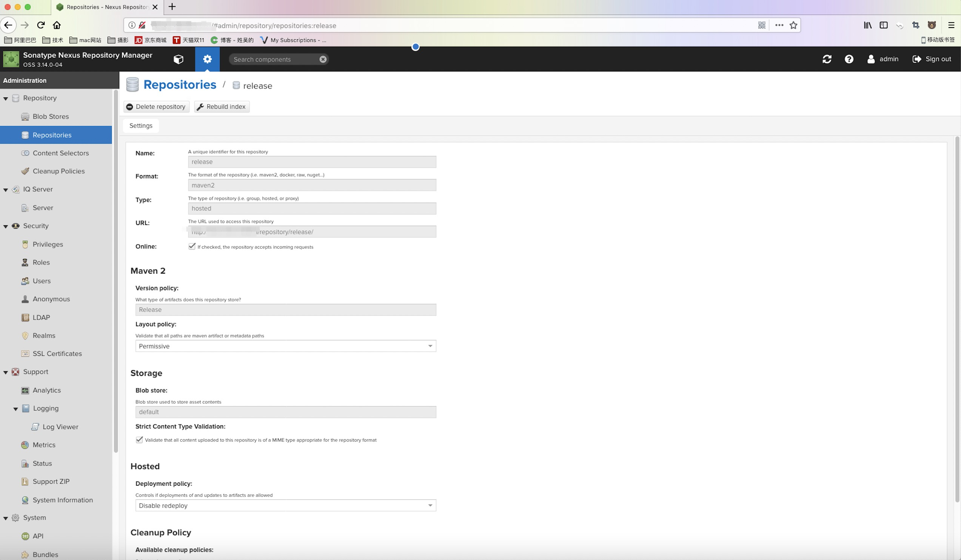The image size is (961, 560).
Task: Select the Settings tab
Action: pos(141,126)
